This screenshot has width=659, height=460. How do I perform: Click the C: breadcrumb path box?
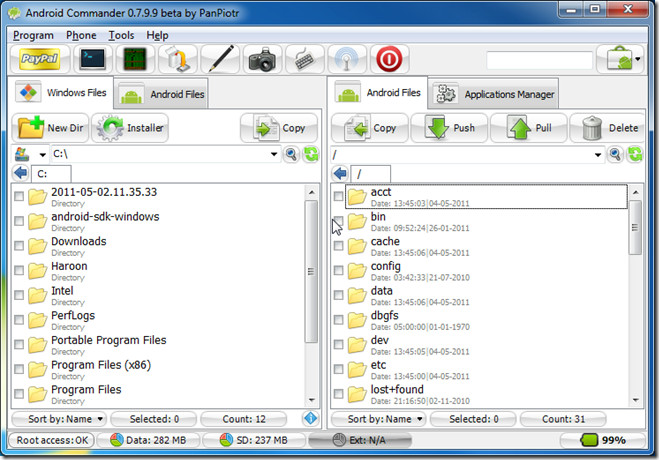pyautogui.click(x=51, y=173)
